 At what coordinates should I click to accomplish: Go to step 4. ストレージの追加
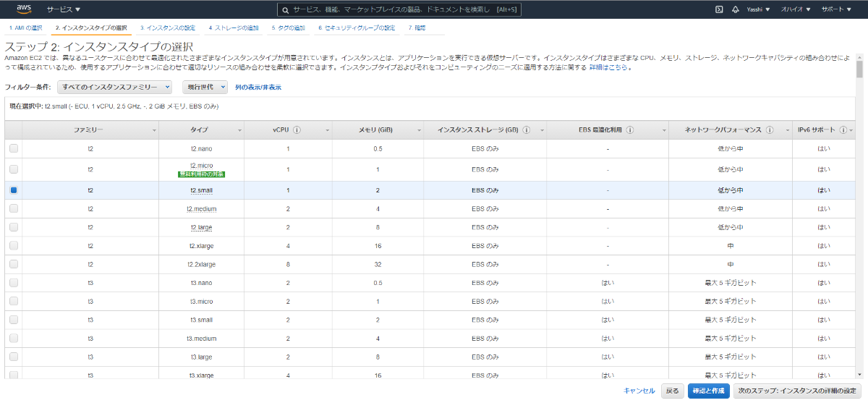[233, 27]
